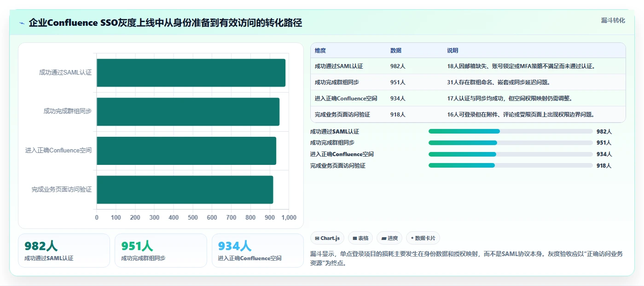
Task: Click the chart bar for 成功完成群组同步
Action: pyautogui.click(x=188, y=111)
